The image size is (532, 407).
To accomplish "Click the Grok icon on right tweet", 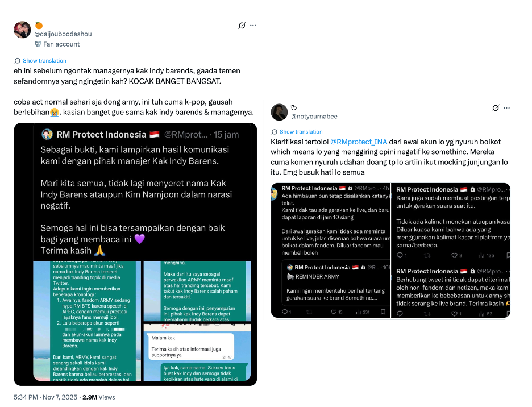I will click(x=496, y=108).
